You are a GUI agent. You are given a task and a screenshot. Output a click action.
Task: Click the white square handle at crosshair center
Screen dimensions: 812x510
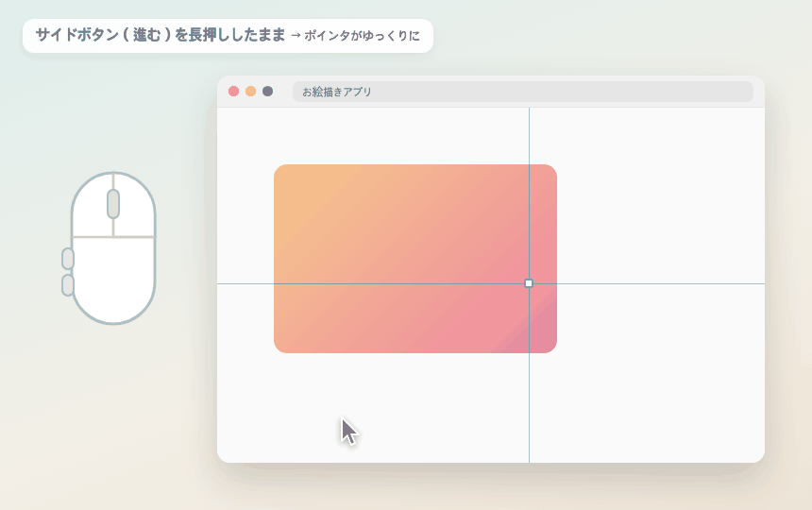tap(529, 283)
